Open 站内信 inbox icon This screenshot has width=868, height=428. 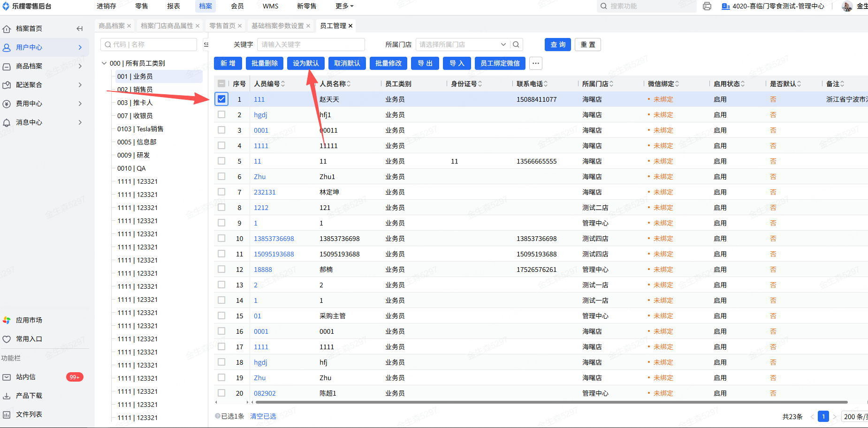click(7, 377)
